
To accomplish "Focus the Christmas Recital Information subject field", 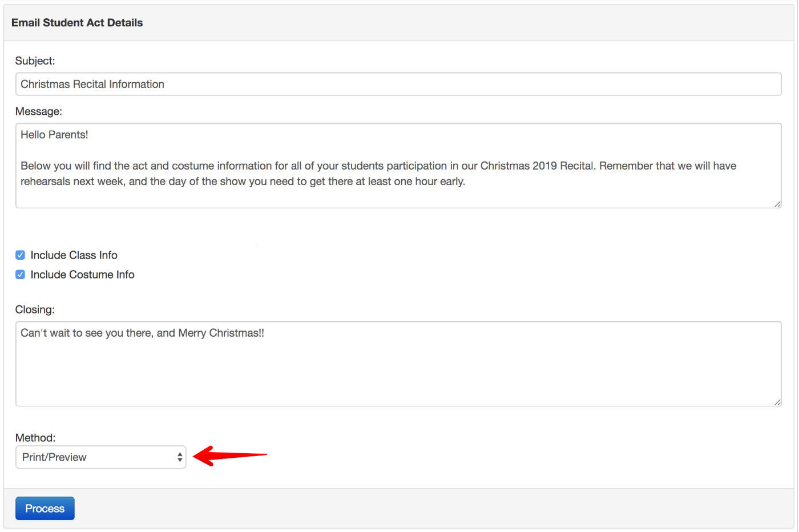I will (398, 84).
